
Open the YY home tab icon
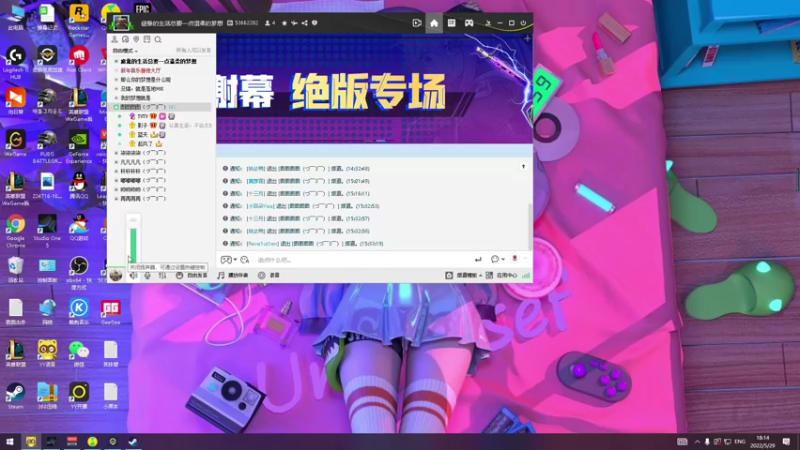pos(434,23)
